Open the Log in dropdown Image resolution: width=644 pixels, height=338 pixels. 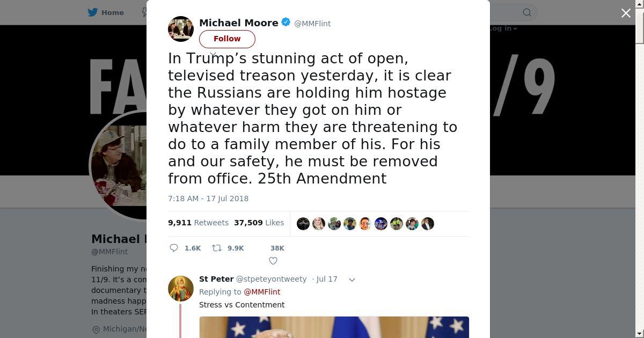click(503, 28)
